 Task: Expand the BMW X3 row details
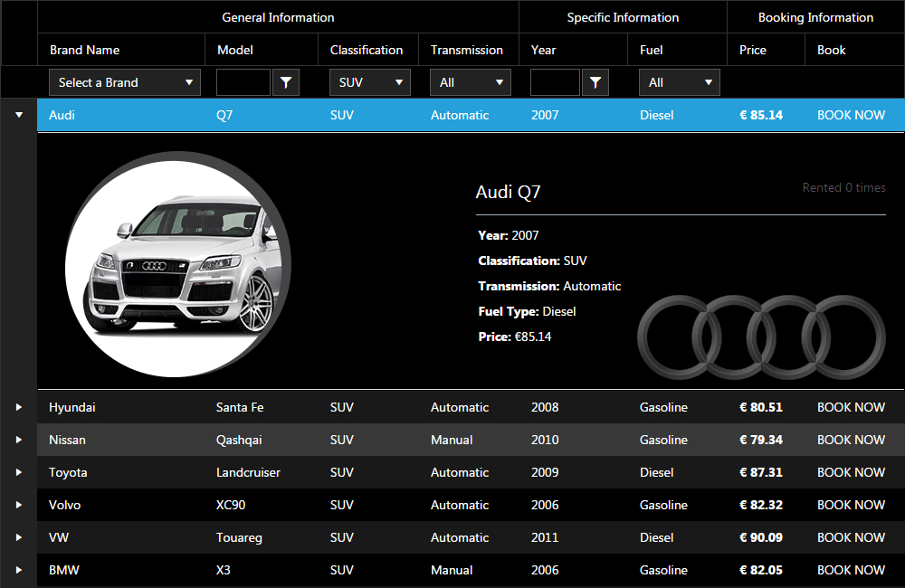click(18, 570)
